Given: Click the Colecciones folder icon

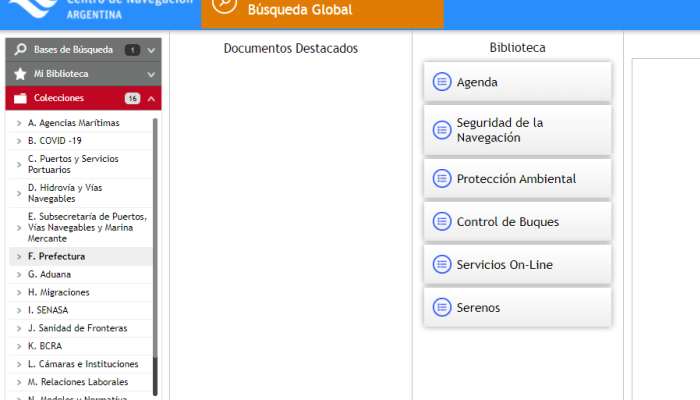Looking at the screenshot, I should click(x=20, y=98).
